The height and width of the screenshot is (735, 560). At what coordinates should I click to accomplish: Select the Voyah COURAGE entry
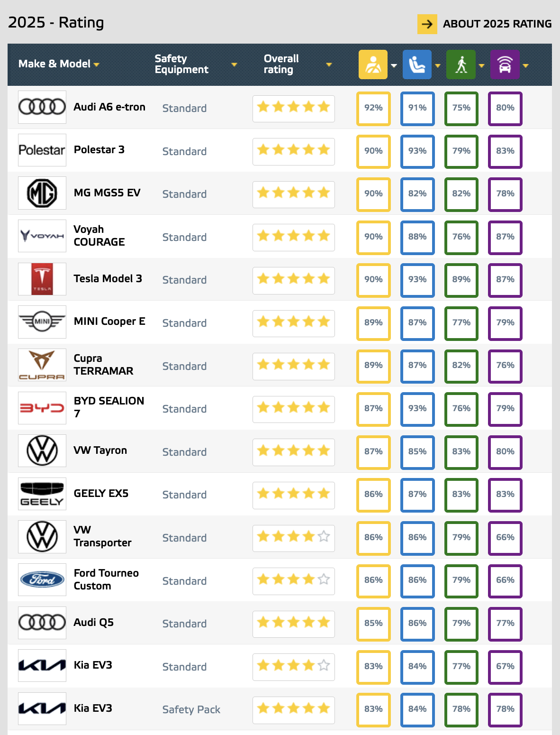tap(99, 236)
